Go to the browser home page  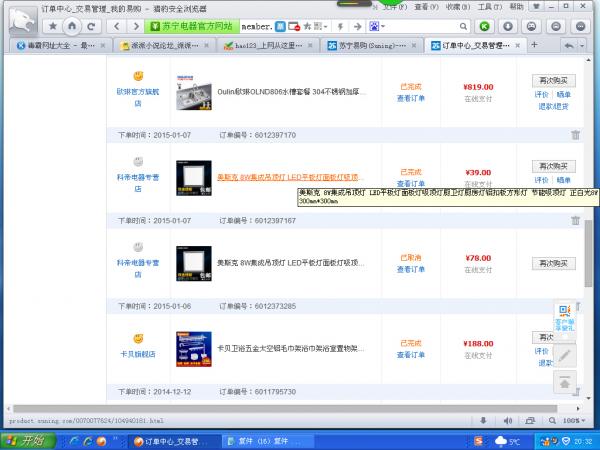point(72,26)
